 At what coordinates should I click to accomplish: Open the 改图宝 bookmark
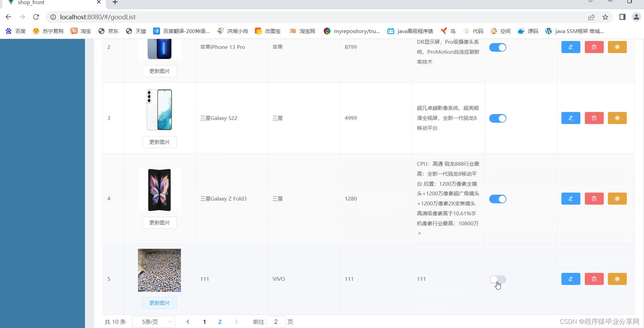(x=268, y=31)
